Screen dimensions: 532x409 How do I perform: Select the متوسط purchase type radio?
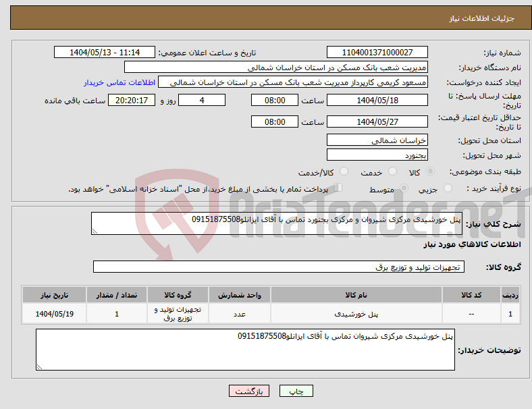(404, 188)
